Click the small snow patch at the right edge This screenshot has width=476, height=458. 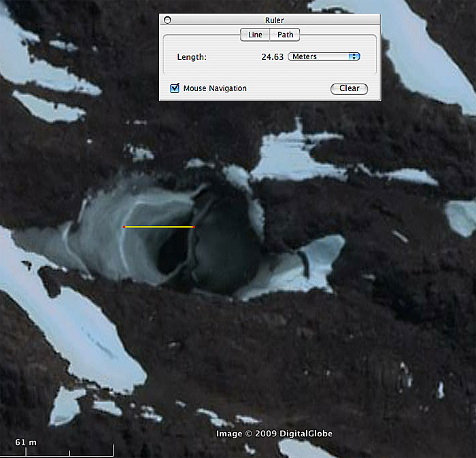(x=461, y=217)
